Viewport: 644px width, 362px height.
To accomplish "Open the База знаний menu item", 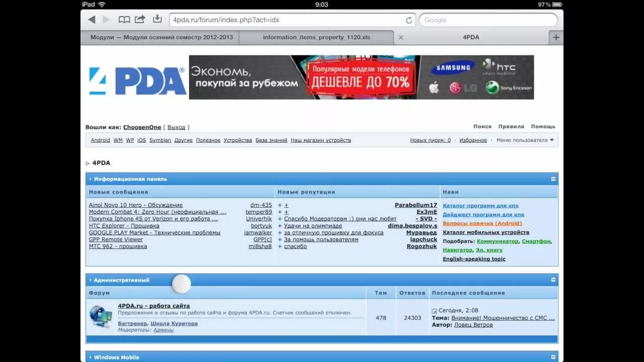I will (x=271, y=140).
